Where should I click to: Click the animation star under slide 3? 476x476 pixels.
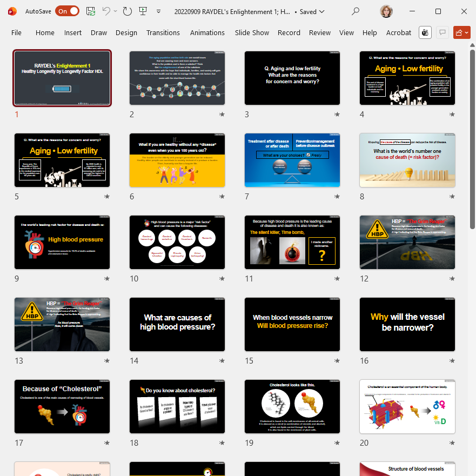(x=337, y=115)
